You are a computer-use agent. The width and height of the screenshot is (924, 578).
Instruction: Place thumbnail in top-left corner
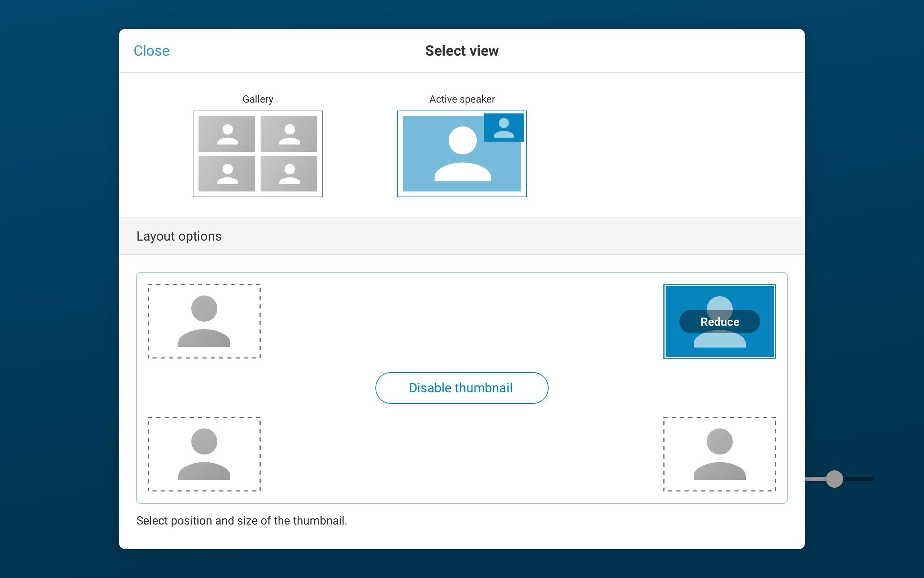pos(204,321)
